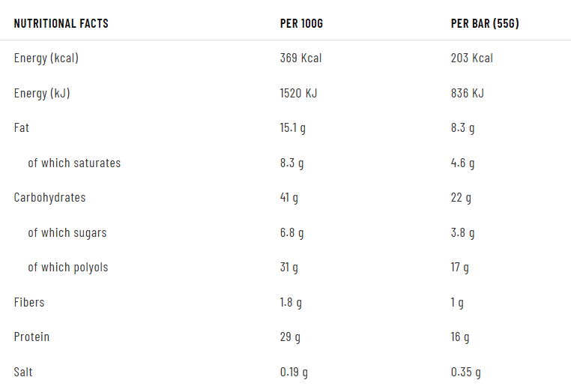
Task: Select the Carbohydrates row label
Action: 49,198
